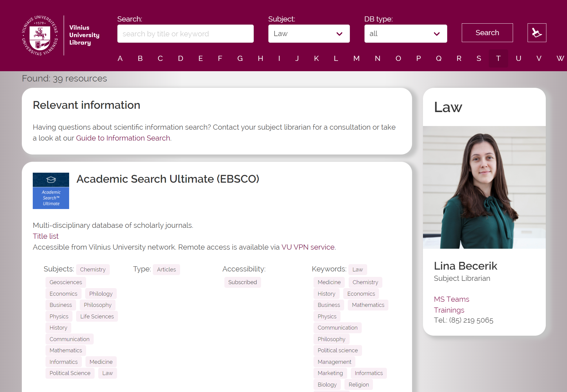Open the Subject dropdown showing Law
The image size is (567, 392).
click(x=309, y=34)
